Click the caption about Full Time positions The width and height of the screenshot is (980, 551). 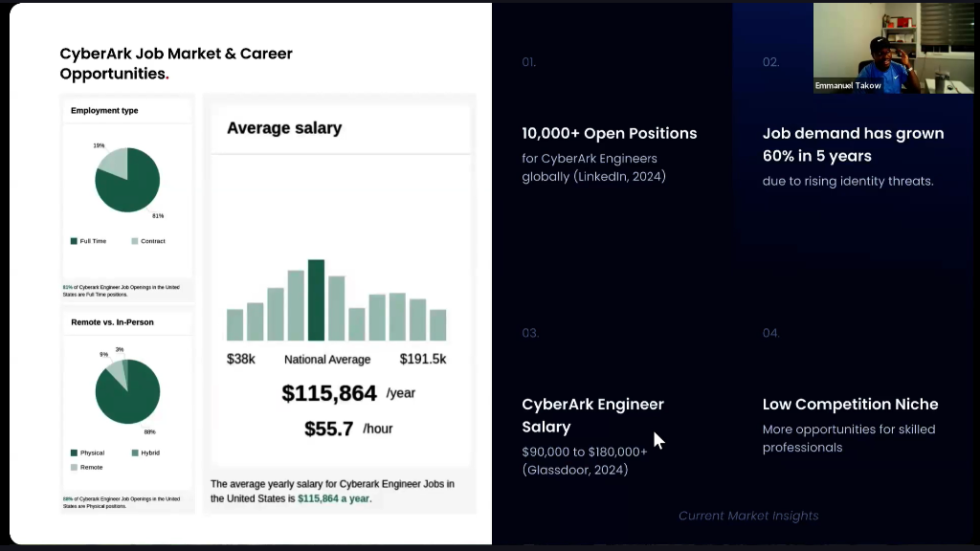122,291
